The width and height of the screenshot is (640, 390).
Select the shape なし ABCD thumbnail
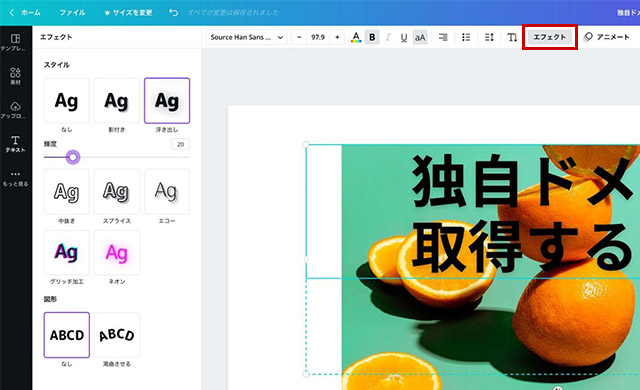click(67, 335)
